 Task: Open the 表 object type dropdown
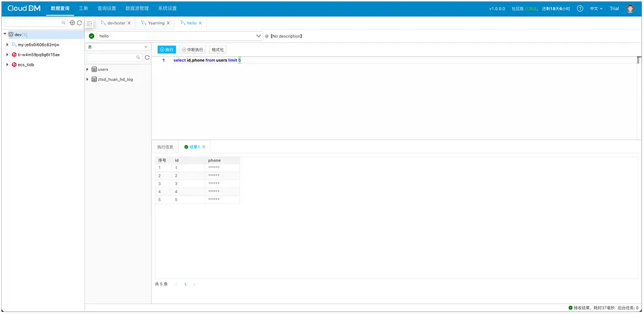118,47
